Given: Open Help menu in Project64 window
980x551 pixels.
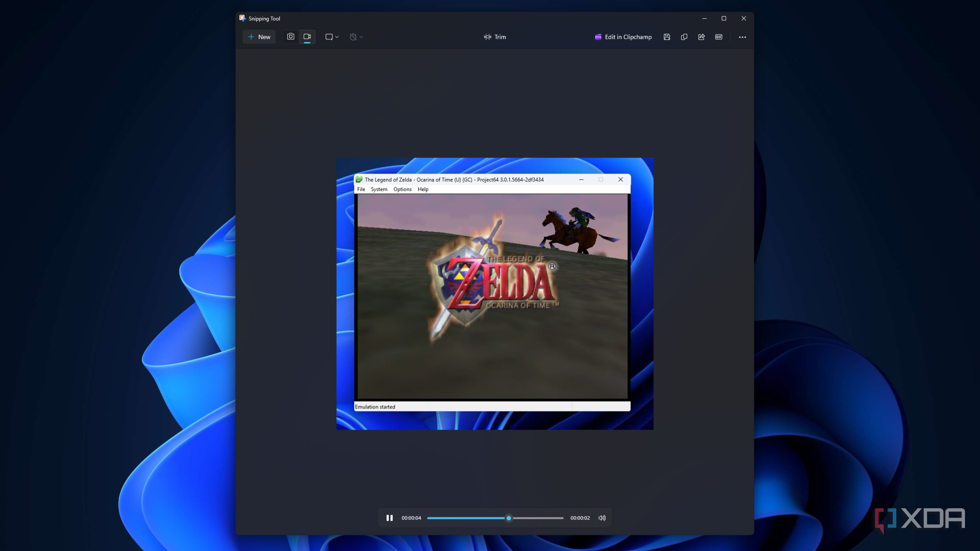Looking at the screenshot, I should (423, 189).
